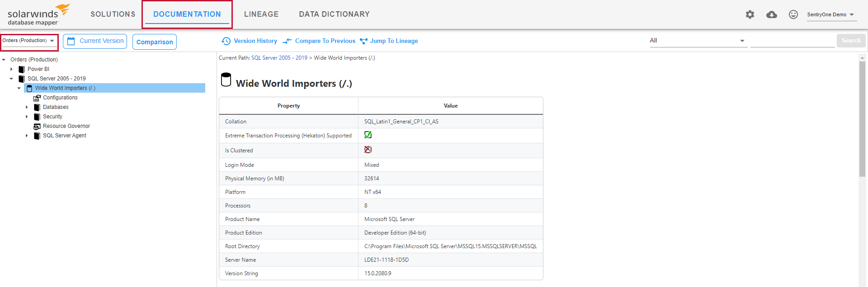Expand the Power BI tree node

11,69
